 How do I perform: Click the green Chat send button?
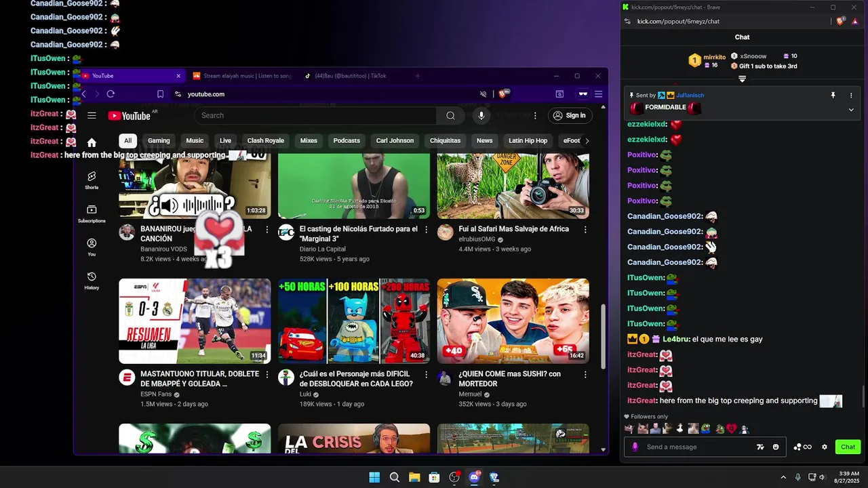click(x=848, y=447)
